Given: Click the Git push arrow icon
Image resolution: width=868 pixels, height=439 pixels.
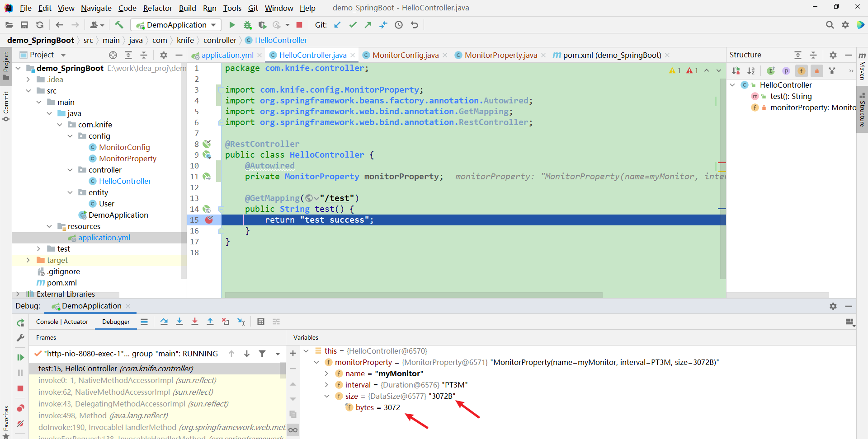Looking at the screenshot, I should [x=368, y=25].
